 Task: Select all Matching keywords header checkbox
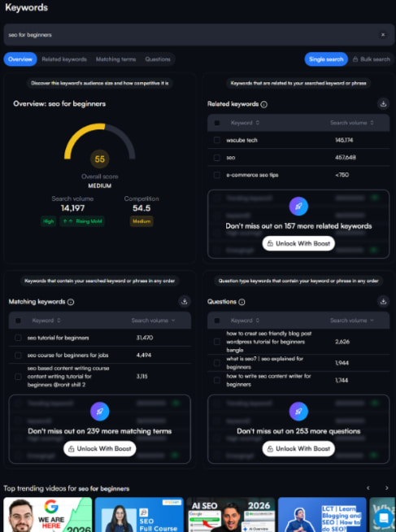tap(18, 321)
